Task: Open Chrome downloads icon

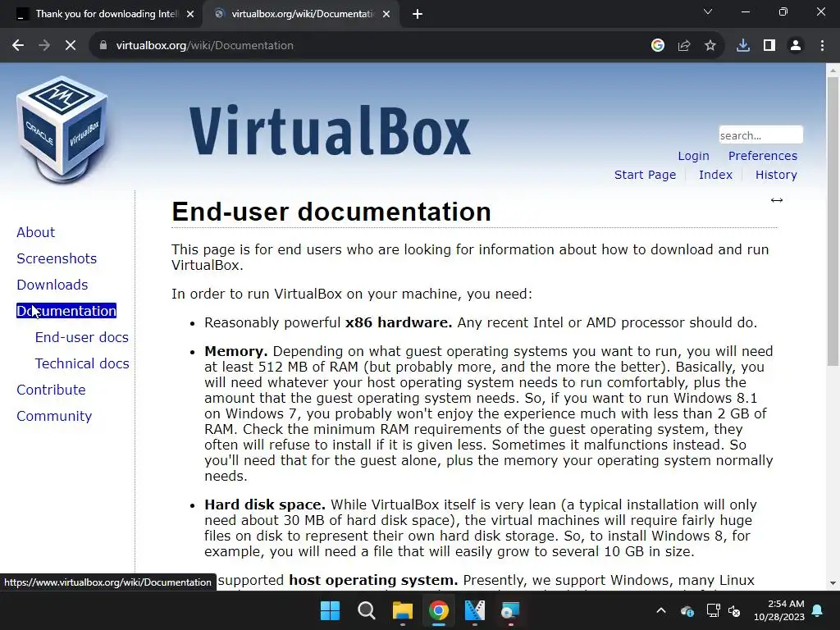Action: pyautogui.click(x=743, y=46)
